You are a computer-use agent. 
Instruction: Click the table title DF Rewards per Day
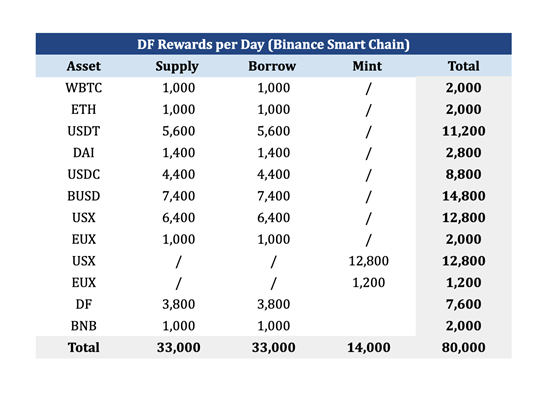pyautogui.click(x=273, y=45)
